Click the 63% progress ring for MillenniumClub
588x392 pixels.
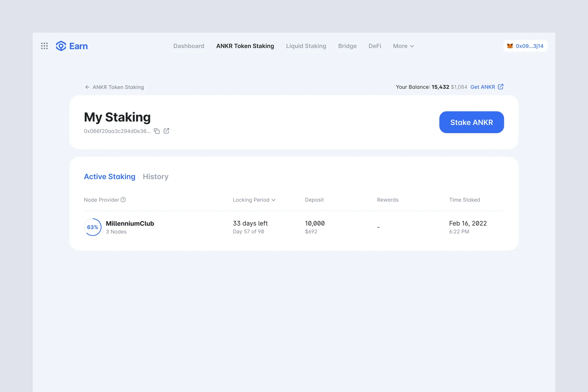93,227
